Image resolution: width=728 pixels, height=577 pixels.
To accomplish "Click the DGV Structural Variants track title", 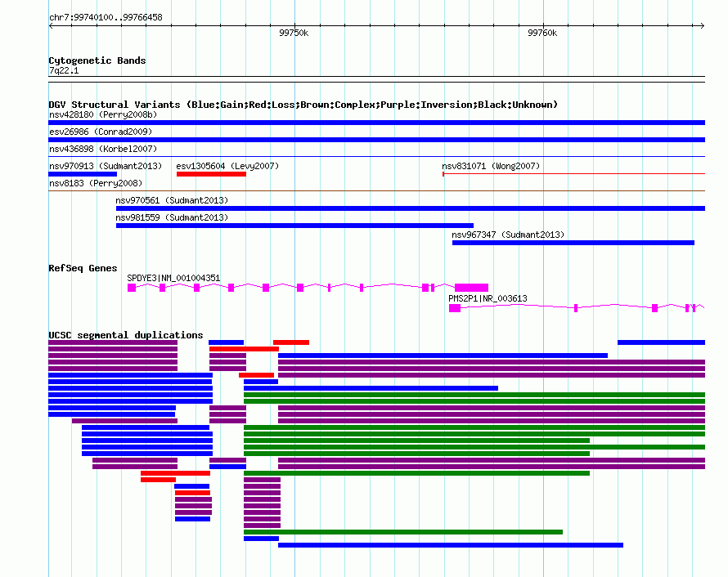I will (x=303, y=105).
